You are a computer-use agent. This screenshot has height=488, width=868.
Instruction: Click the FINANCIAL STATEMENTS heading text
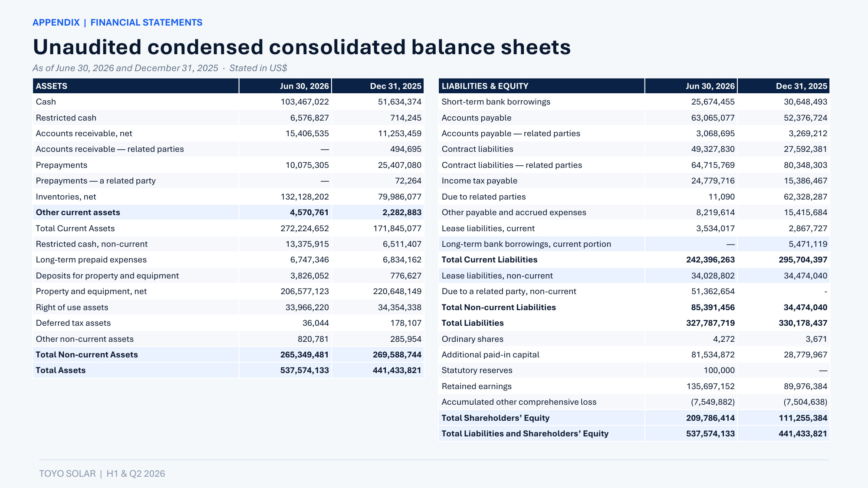click(146, 23)
